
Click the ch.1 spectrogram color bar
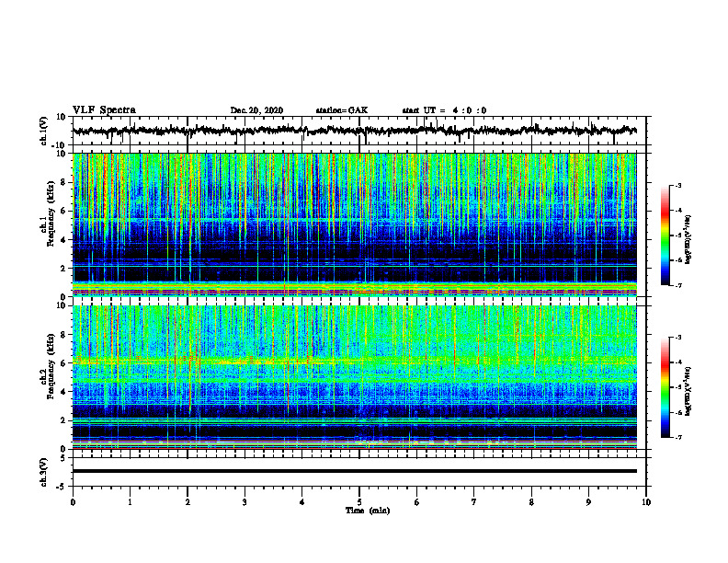pyautogui.click(x=665, y=236)
